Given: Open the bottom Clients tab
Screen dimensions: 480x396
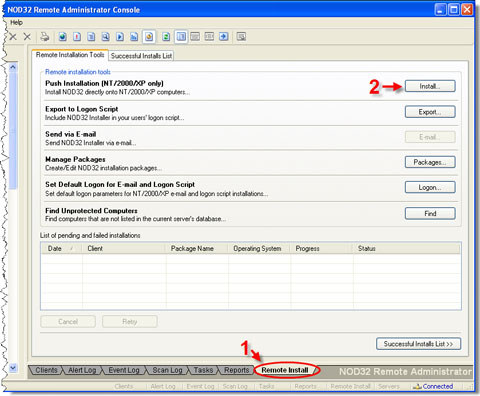Looking at the screenshot, I should pyautogui.click(x=46, y=370).
